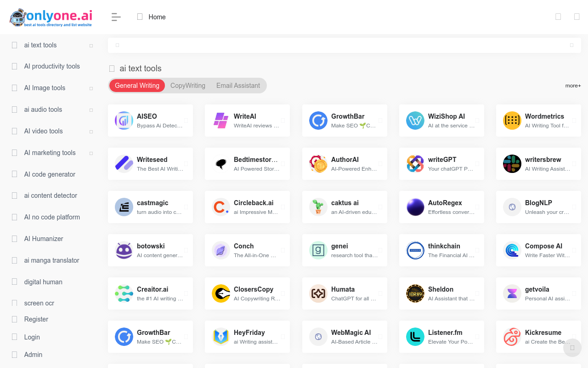Click the castmagic logo icon

pos(124,207)
